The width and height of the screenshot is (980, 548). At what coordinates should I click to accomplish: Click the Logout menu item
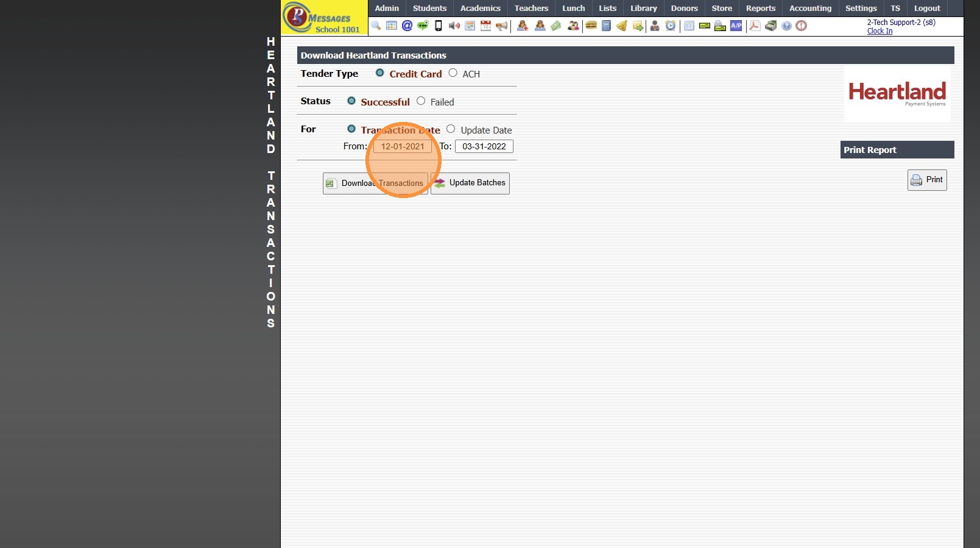(927, 9)
